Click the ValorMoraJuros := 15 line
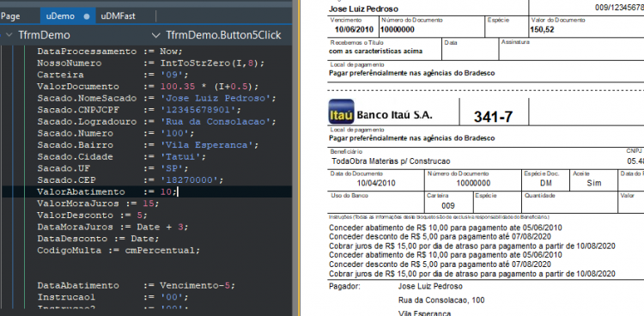This screenshot has width=644, height=316. click(x=98, y=204)
